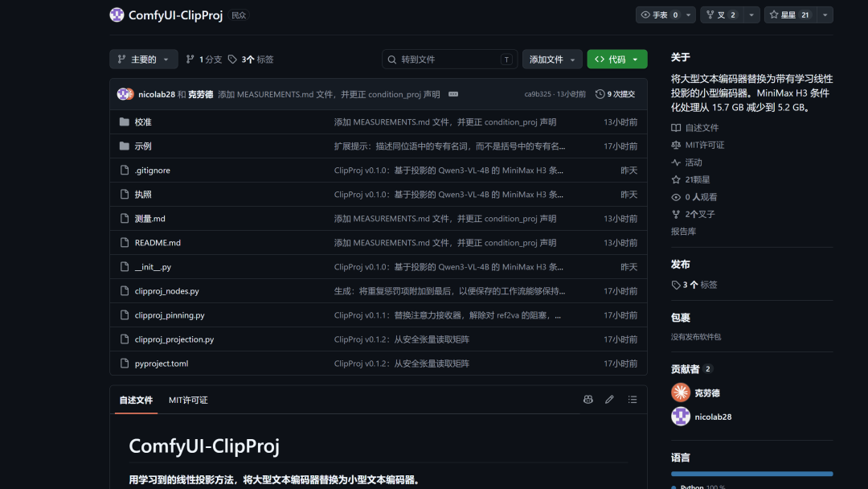The image size is (868, 489).
Task: Open the 21颗星 stargazers link
Action: click(690, 179)
